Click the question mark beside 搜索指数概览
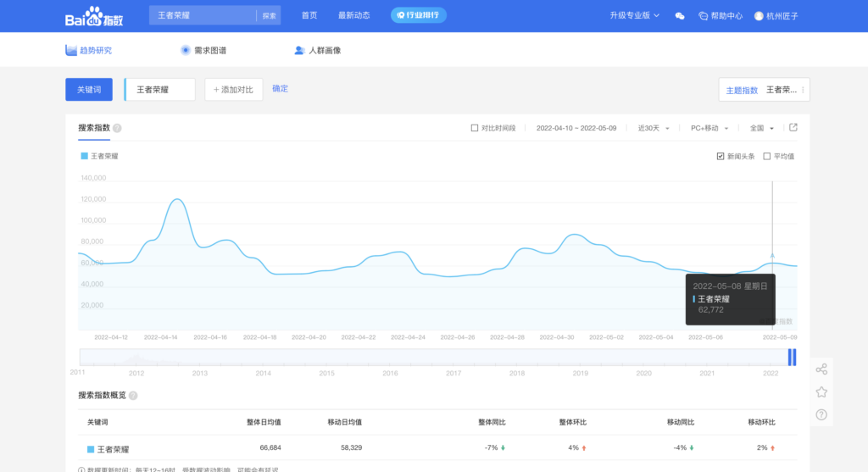868x472 pixels. 133,396
